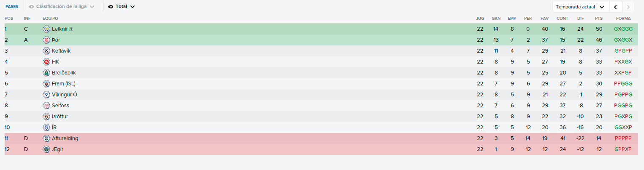Screen dimensions: 644x170
Task: Expand the Clasificación de la liga dropdown
Action: click(x=62, y=7)
